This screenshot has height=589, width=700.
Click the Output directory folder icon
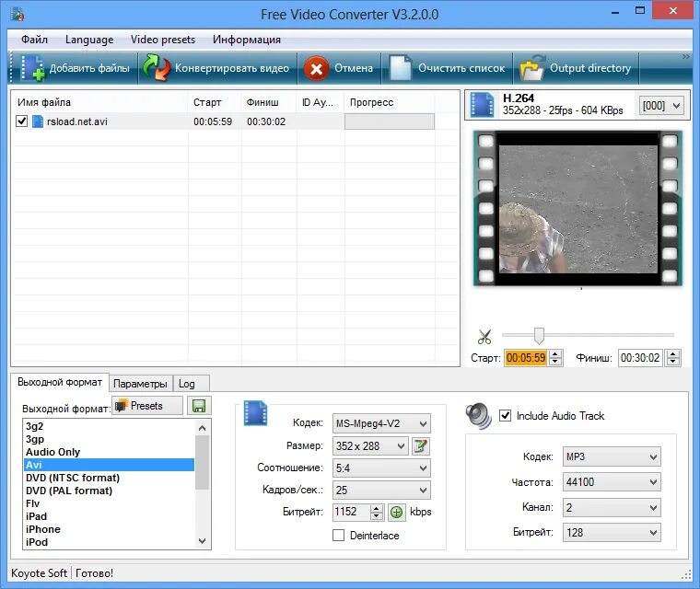tap(532, 68)
